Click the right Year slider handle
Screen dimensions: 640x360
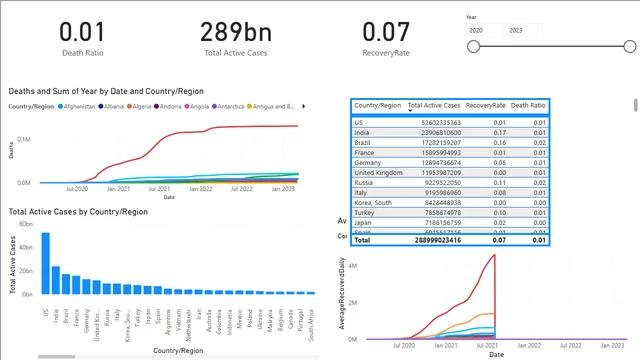click(630, 47)
